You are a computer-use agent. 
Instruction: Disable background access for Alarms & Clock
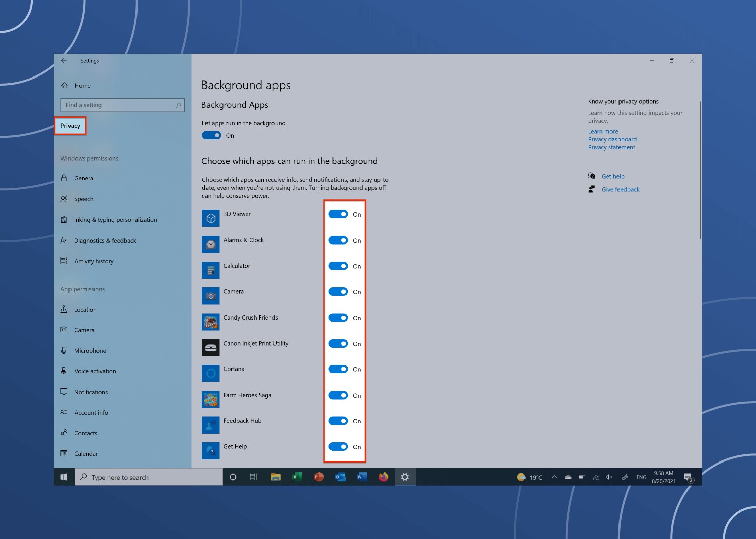point(338,240)
